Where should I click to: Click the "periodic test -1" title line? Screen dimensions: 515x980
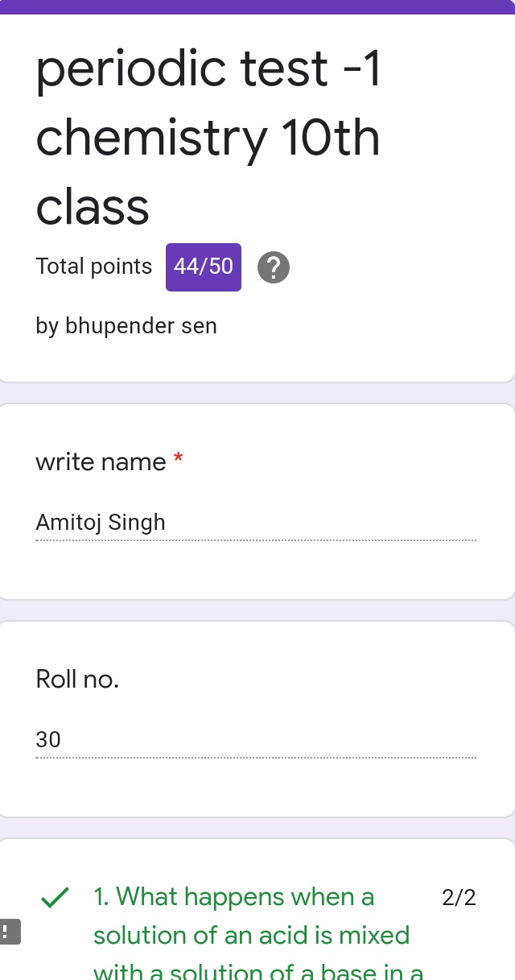pos(208,71)
